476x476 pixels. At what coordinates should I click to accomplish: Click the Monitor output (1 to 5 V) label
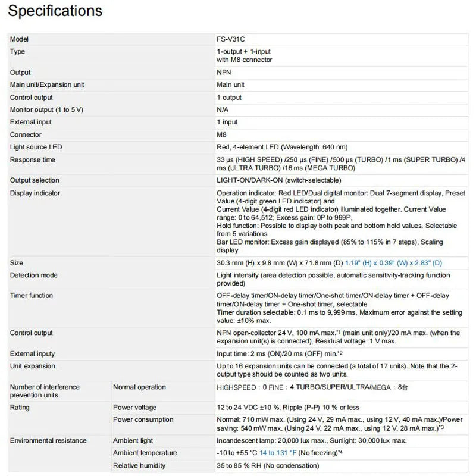tap(46, 110)
